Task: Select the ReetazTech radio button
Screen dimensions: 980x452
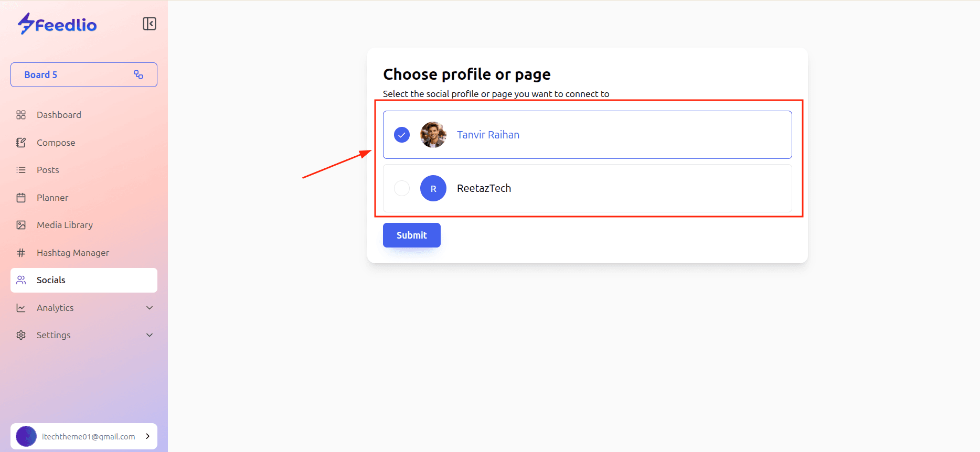Action: [402, 188]
